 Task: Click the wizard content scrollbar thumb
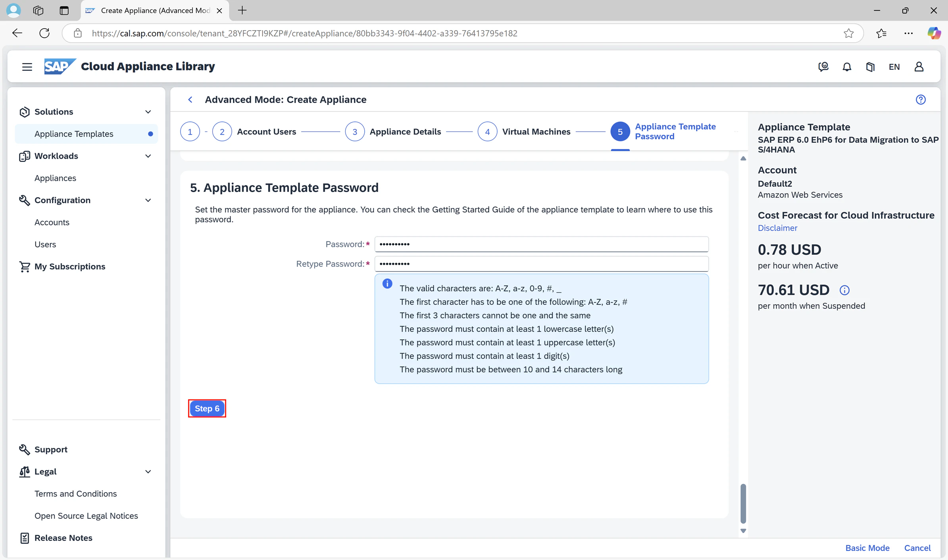(743, 503)
